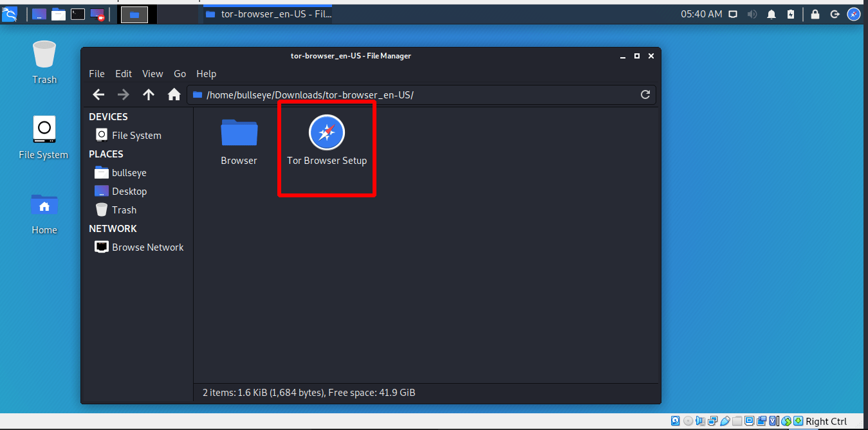This screenshot has width=868, height=430.
Task: Click the location path bar field
Action: coord(421,94)
